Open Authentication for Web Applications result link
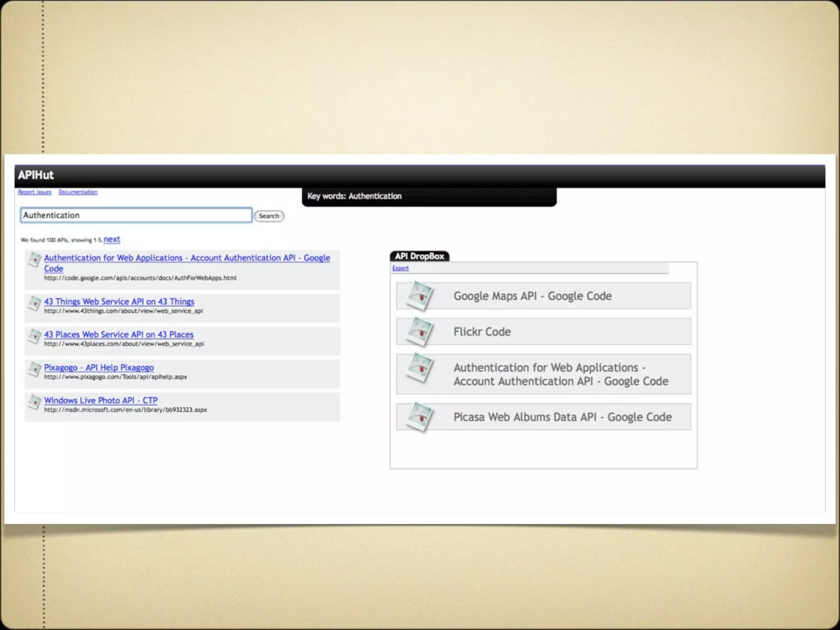The height and width of the screenshot is (630, 840). click(x=187, y=263)
